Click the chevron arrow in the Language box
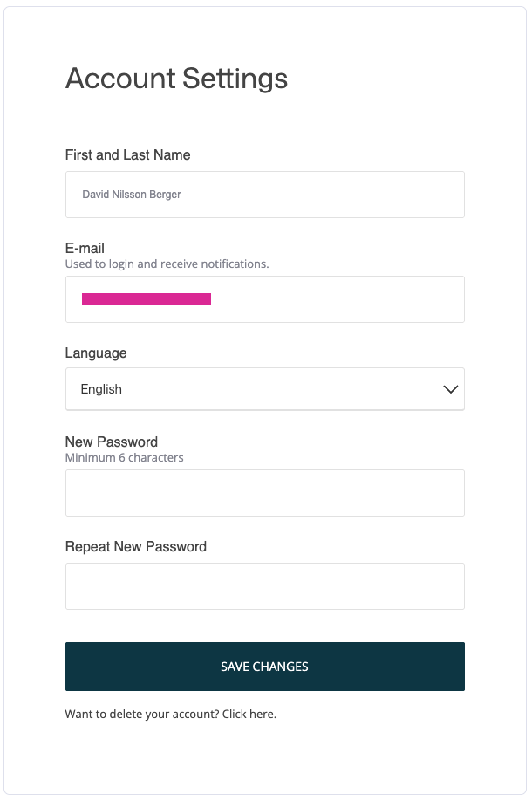The width and height of the screenshot is (532, 801). [450, 389]
